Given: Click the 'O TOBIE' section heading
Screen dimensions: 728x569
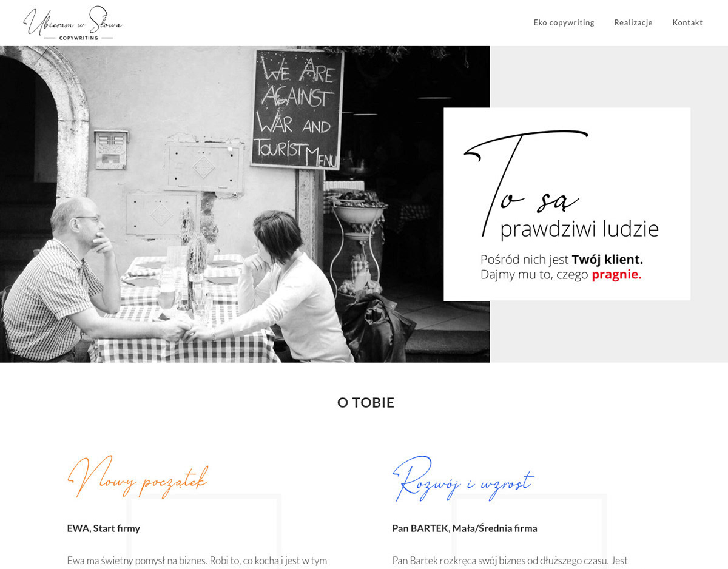Looking at the screenshot, I should pos(366,403).
